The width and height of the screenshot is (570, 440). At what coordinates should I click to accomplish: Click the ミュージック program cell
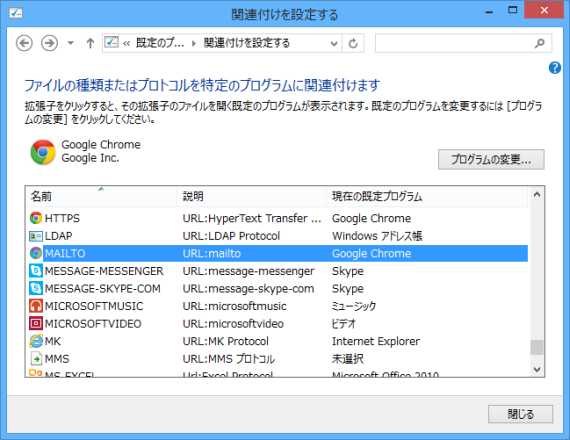[354, 306]
